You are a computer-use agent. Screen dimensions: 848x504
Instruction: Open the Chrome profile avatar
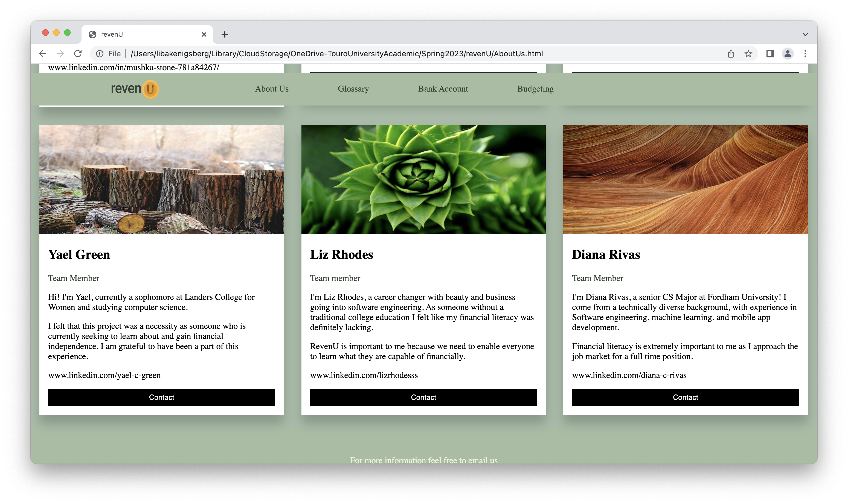tap(788, 54)
